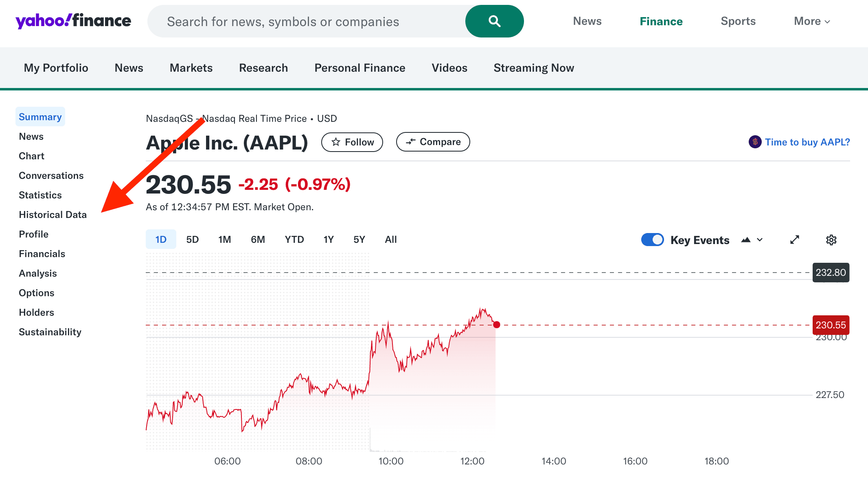The width and height of the screenshot is (868, 484).
Task: Click the purple Time to buy icon
Action: point(755,142)
